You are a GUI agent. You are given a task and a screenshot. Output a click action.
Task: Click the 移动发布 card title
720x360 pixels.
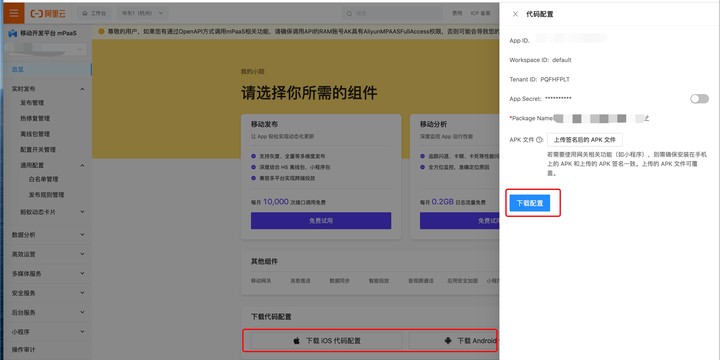(x=264, y=124)
